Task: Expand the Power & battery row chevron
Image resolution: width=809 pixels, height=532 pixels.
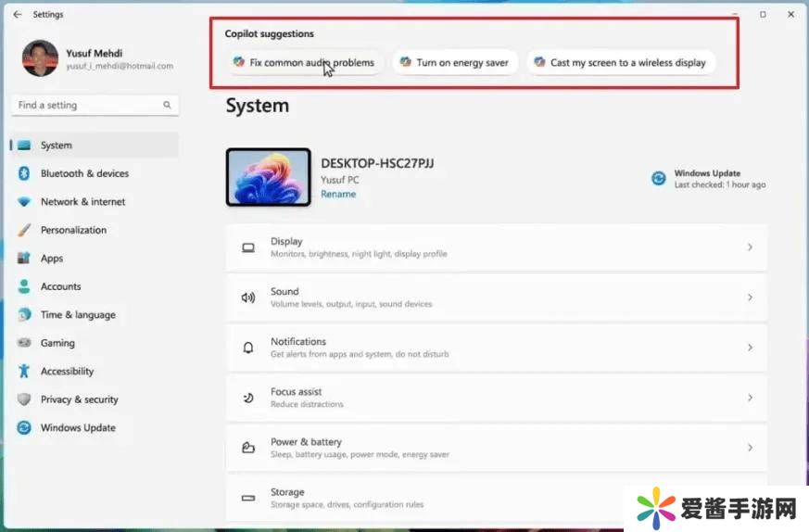Action: 750,448
